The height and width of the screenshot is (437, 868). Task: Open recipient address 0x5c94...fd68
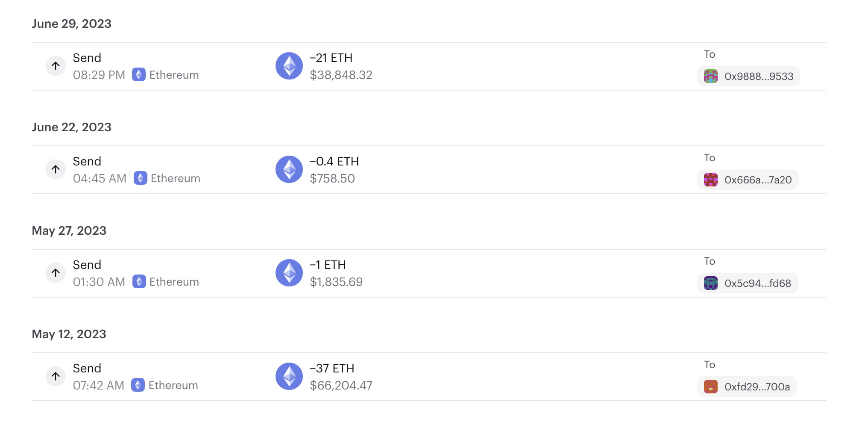tap(757, 283)
